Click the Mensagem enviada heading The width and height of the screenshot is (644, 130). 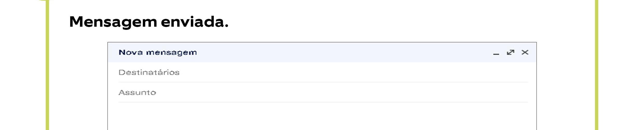(x=149, y=22)
